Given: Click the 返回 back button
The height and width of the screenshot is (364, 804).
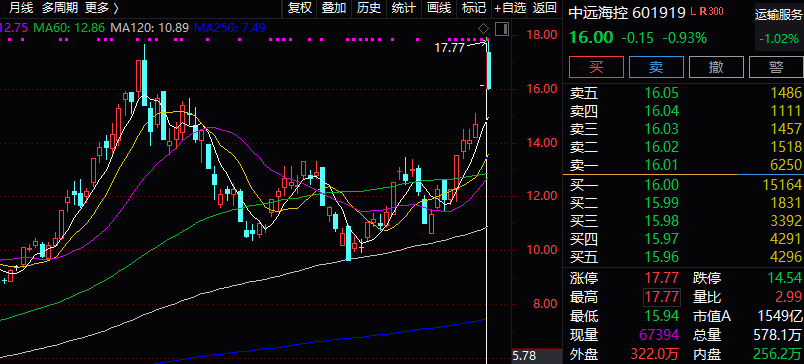Looking at the screenshot, I should click(545, 8).
